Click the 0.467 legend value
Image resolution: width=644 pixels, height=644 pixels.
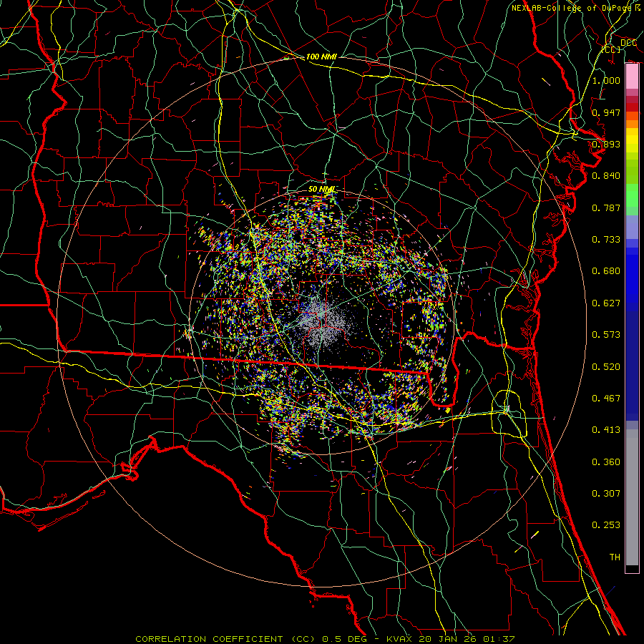point(606,399)
